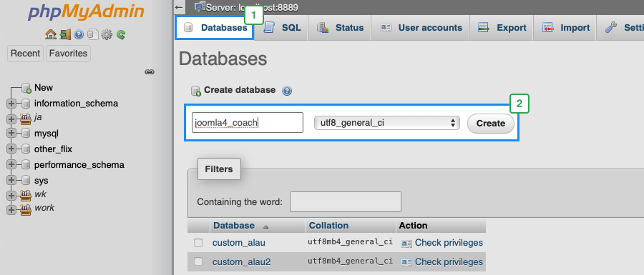This screenshot has height=275, width=644.
Task: Open the custom_alau database link
Action: click(x=238, y=243)
